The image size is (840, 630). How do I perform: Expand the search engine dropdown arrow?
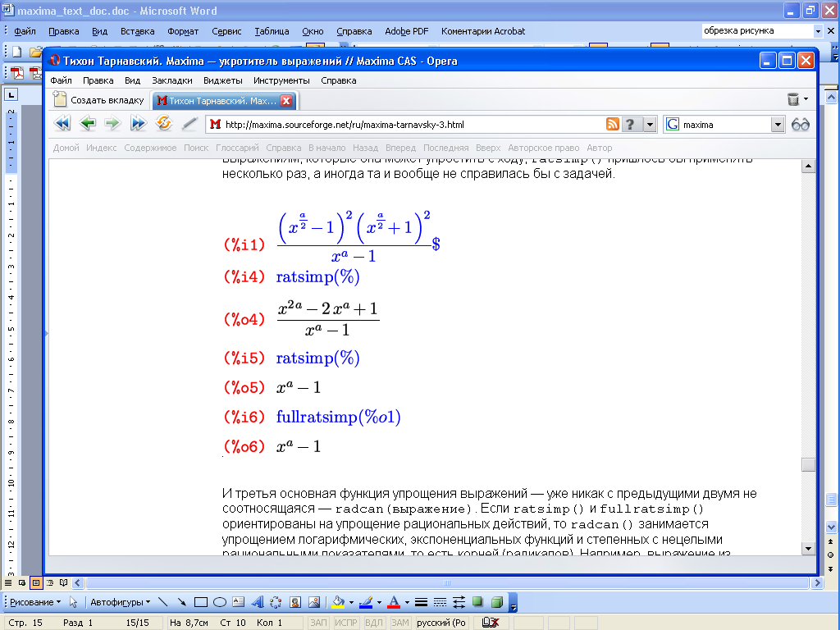[x=778, y=125]
